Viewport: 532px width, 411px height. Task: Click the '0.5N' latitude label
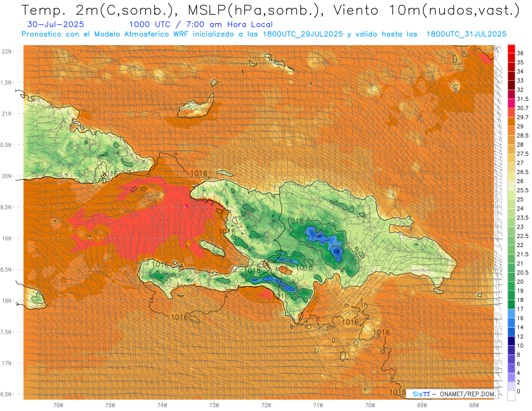tap(7, 145)
